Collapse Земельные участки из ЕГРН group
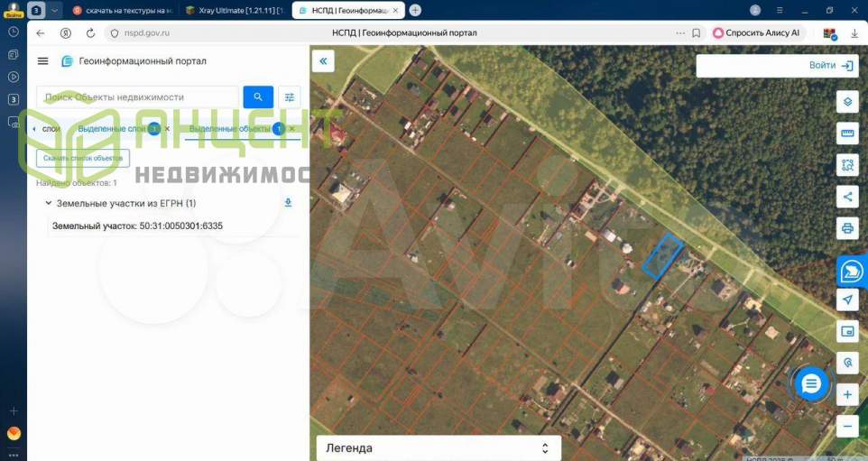This screenshot has width=868, height=461. pyautogui.click(x=49, y=204)
